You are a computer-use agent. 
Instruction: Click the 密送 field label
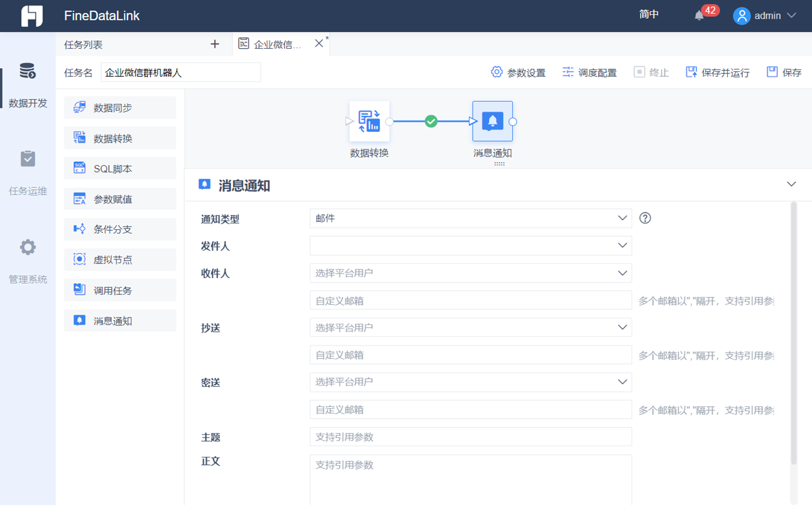[x=210, y=382]
